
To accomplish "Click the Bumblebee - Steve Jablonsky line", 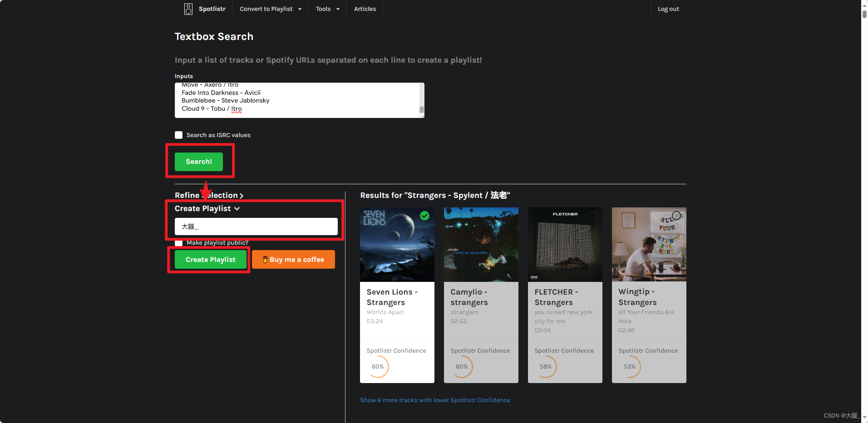I will (x=226, y=101).
